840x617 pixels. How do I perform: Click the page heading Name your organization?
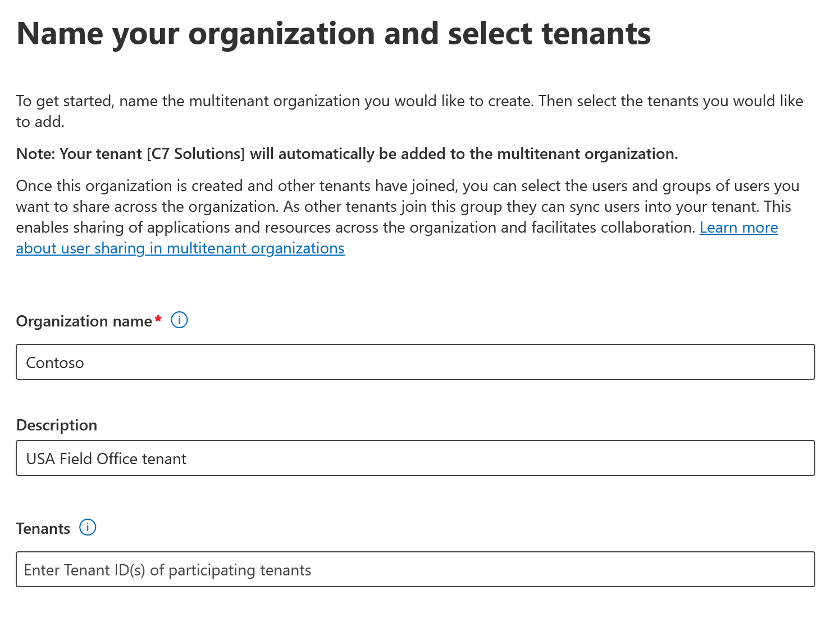(x=334, y=34)
